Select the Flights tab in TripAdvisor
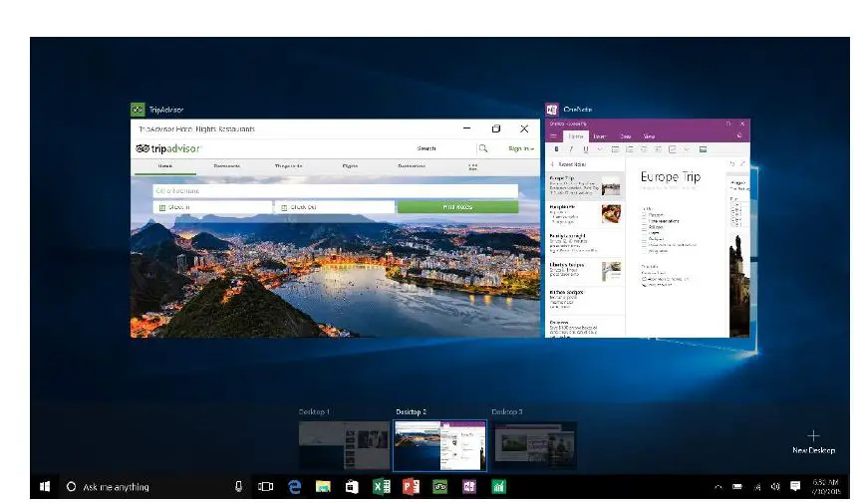 [350, 165]
